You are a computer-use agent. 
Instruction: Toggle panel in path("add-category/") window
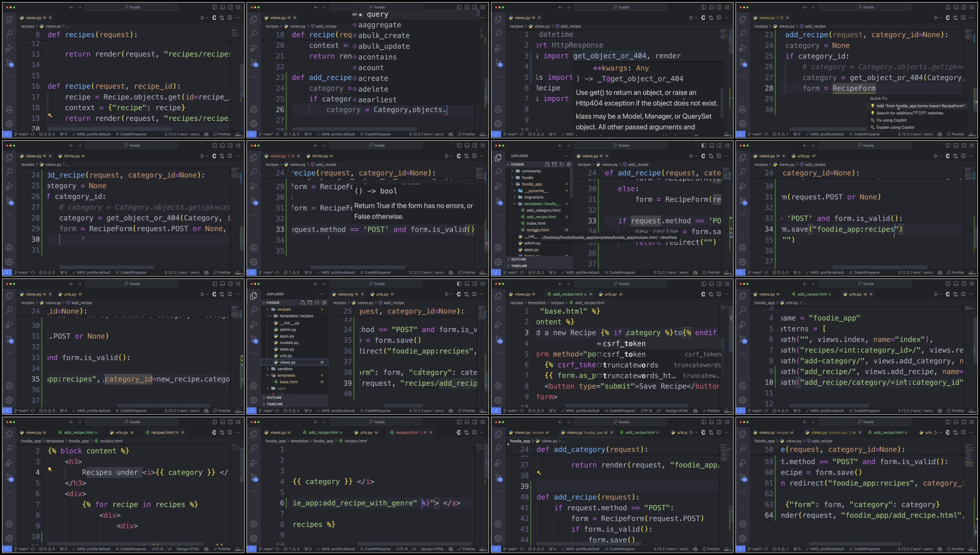pyautogui.click(x=956, y=284)
